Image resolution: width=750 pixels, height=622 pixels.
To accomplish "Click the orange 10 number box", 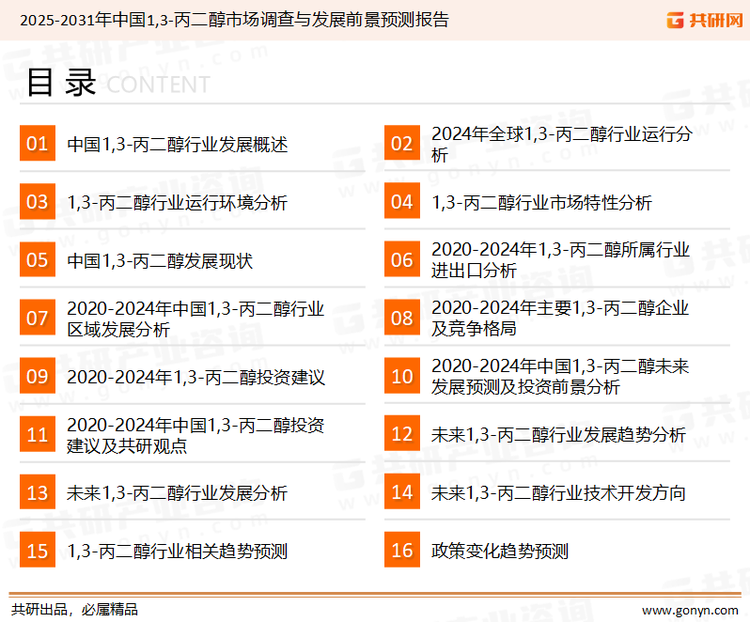I will (x=402, y=376).
